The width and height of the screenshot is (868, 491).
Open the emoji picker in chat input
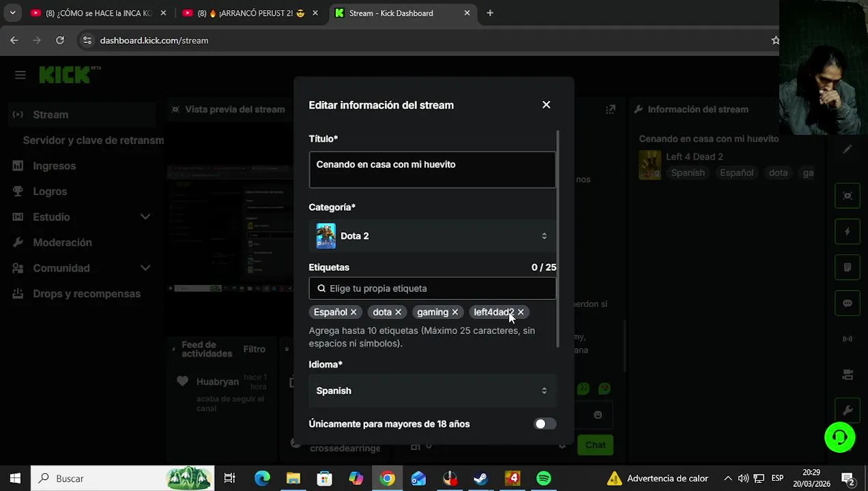click(598, 415)
